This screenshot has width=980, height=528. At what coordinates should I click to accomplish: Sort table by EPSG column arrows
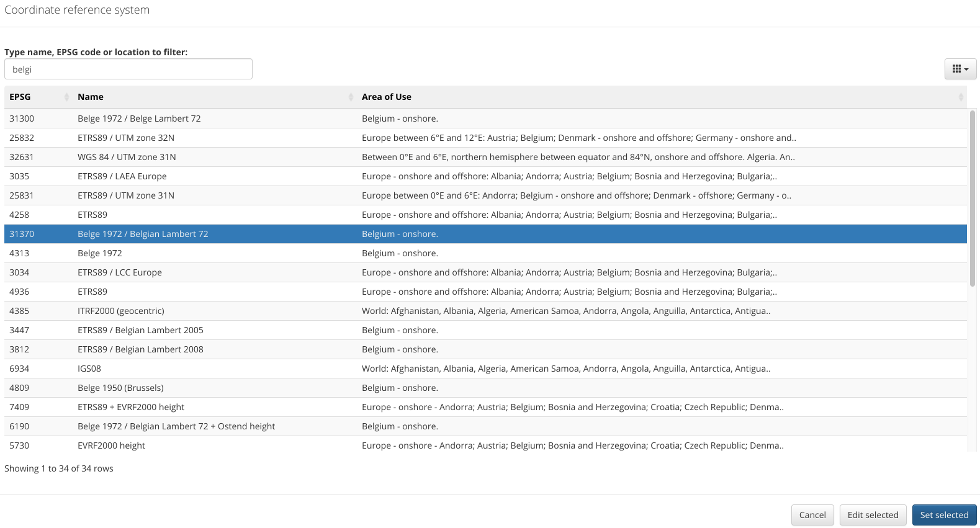[x=66, y=97]
